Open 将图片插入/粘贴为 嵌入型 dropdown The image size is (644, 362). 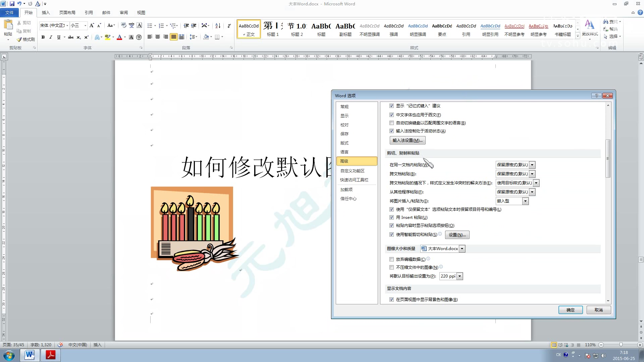(x=526, y=201)
